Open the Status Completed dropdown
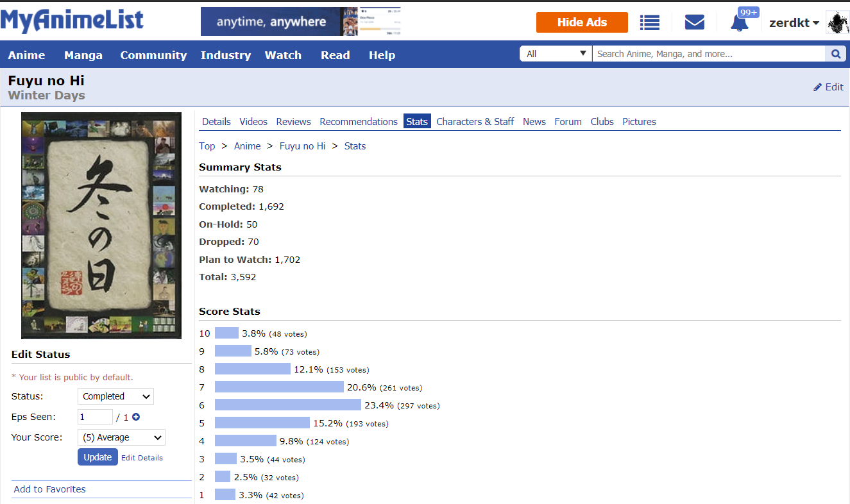 pyautogui.click(x=115, y=396)
